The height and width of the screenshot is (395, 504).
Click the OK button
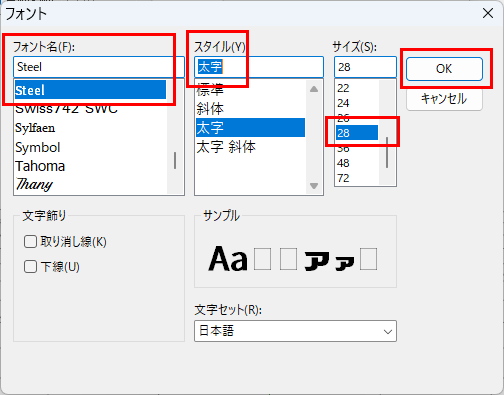tap(444, 69)
